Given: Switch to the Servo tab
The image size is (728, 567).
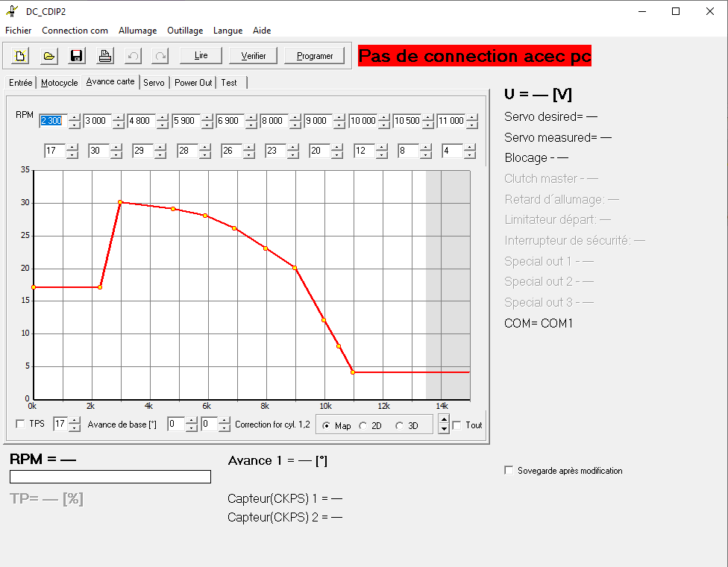Looking at the screenshot, I should coord(154,83).
